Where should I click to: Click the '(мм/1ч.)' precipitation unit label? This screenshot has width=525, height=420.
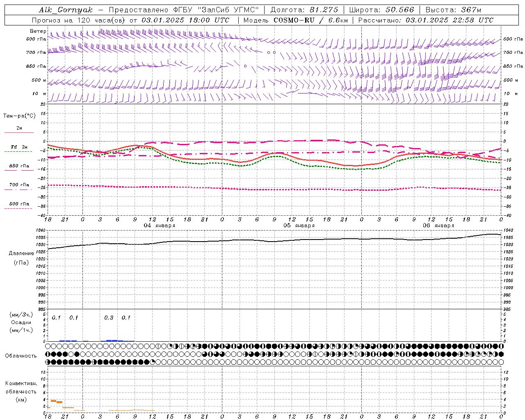coord(21,330)
